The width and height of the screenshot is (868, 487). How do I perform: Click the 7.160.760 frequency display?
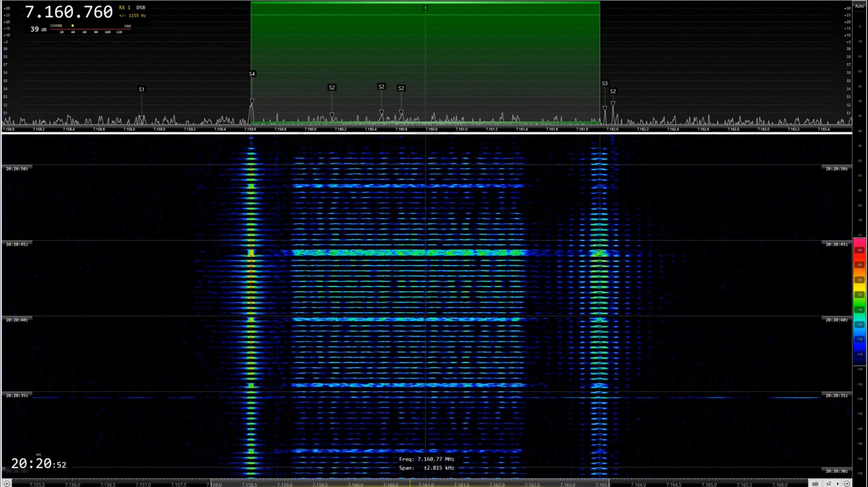(x=69, y=12)
